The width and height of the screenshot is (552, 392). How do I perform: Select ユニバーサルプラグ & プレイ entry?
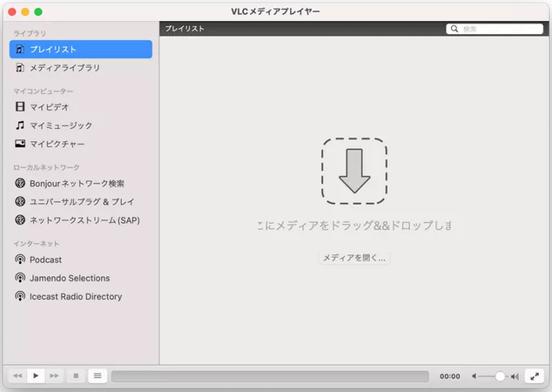(x=81, y=201)
